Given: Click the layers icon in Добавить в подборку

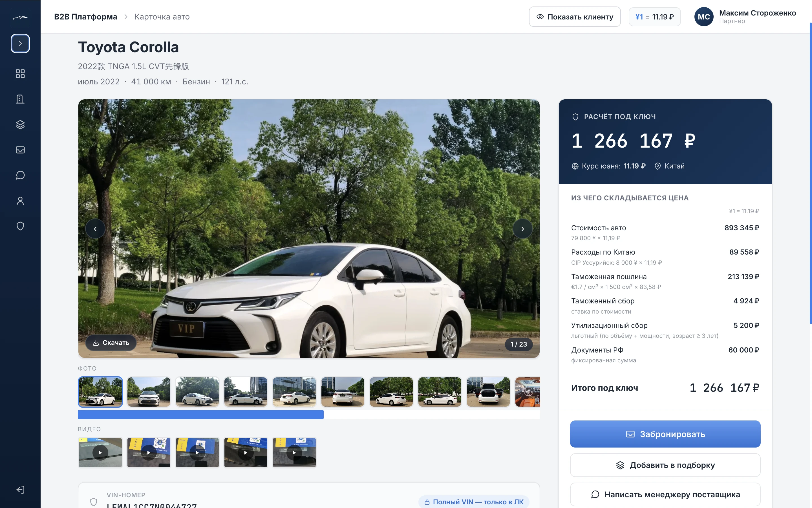Looking at the screenshot, I should coord(620,465).
